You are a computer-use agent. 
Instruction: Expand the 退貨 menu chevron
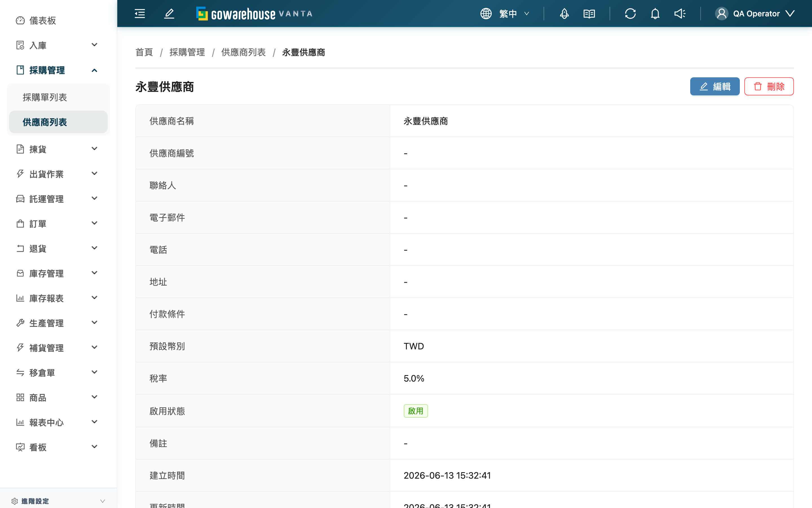95,248
